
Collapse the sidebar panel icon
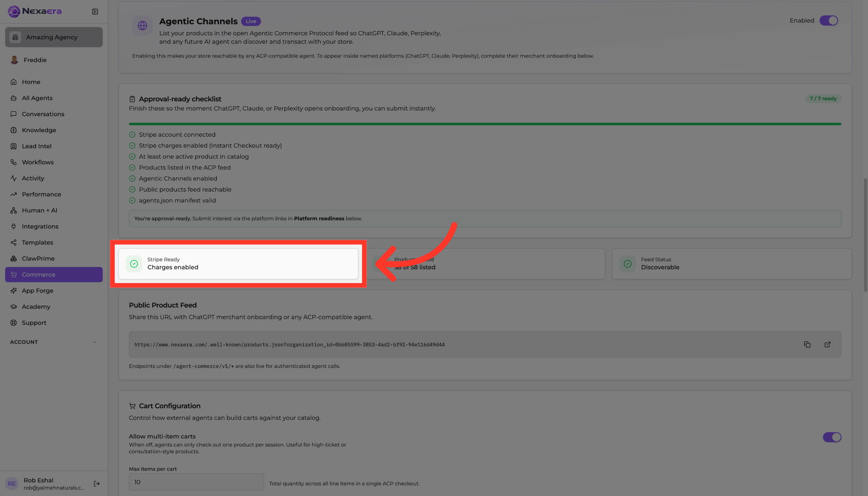point(95,12)
